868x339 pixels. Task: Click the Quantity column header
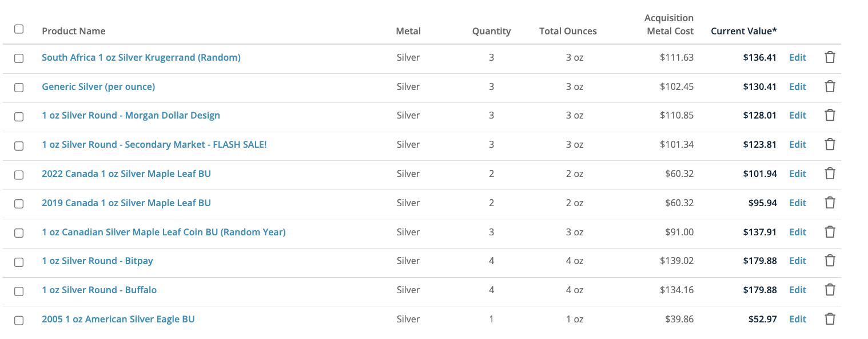point(491,31)
